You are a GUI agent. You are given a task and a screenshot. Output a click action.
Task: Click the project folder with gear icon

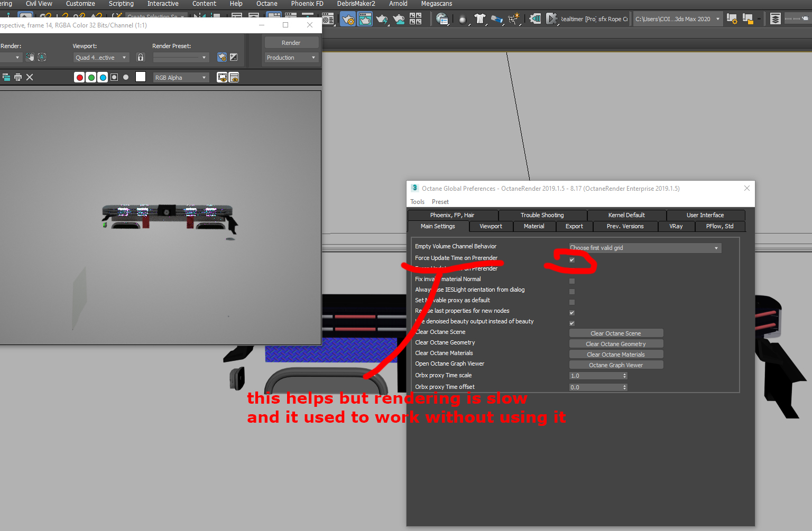[x=732, y=19]
